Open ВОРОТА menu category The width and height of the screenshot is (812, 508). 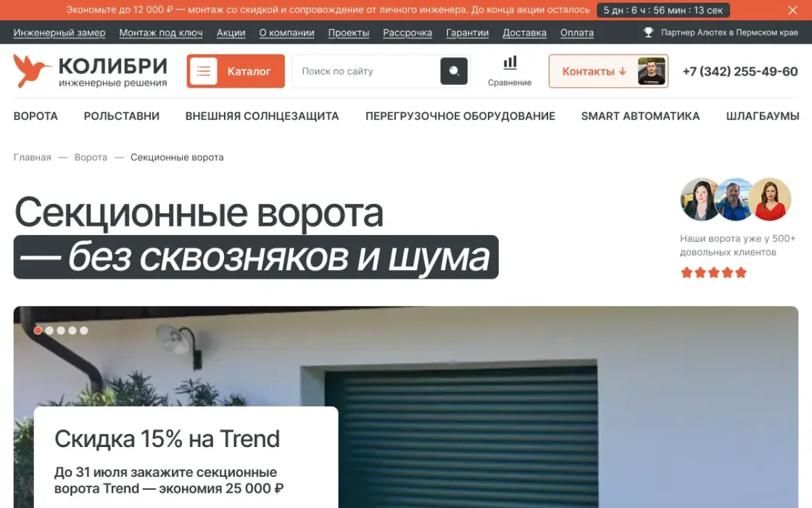[x=36, y=116]
